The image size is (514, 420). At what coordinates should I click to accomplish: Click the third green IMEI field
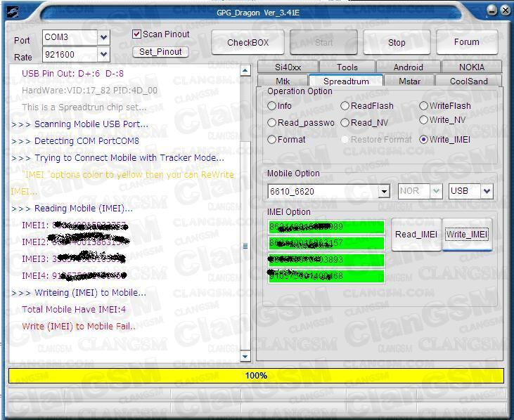(326, 260)
